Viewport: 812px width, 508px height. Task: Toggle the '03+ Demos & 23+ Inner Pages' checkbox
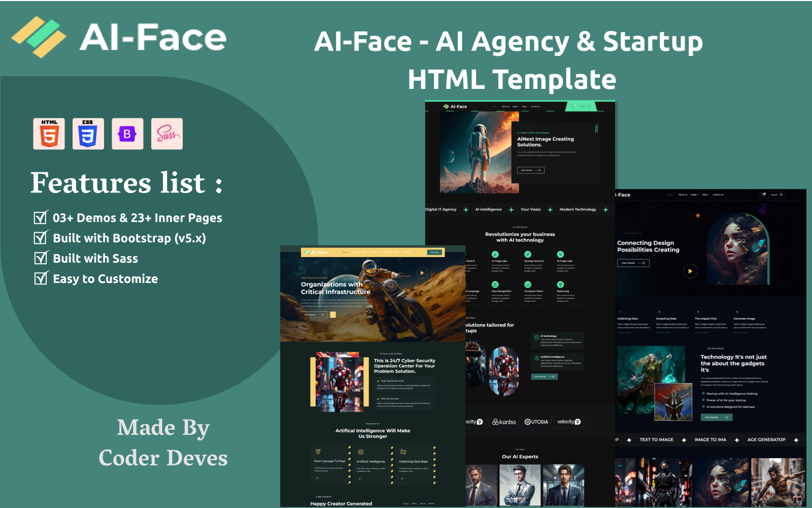tap(40, 218)
